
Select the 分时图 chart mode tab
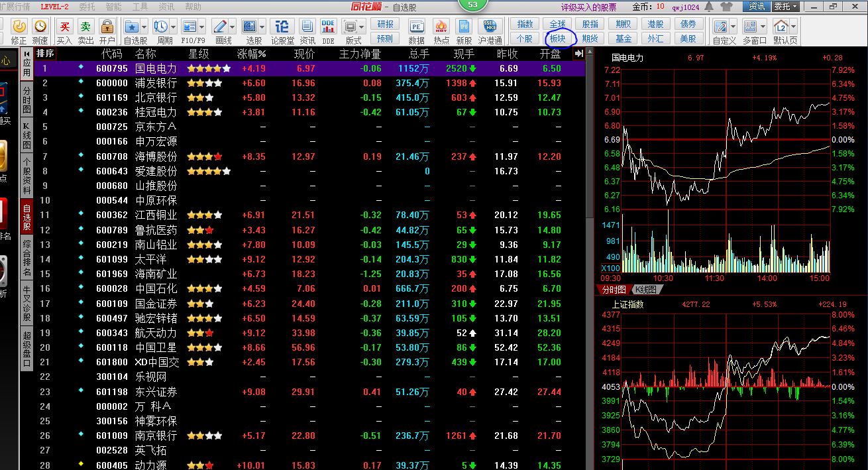click(613, 290)
